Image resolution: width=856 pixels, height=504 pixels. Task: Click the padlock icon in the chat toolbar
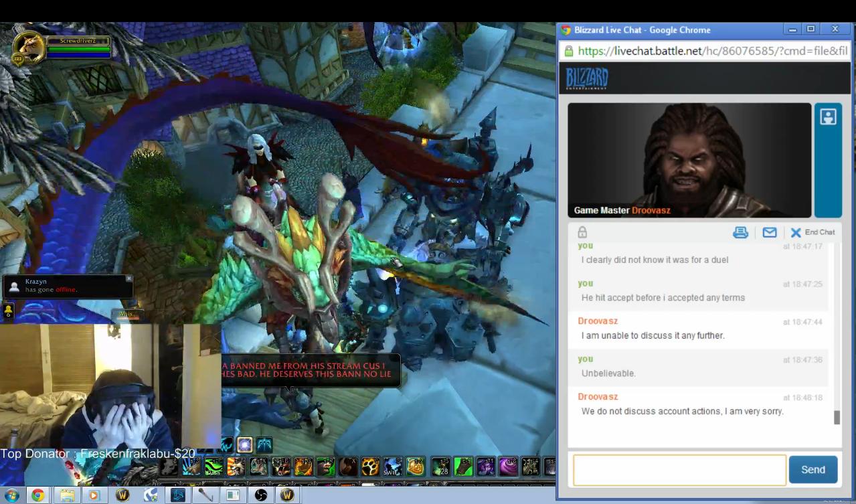coord(582,232)
